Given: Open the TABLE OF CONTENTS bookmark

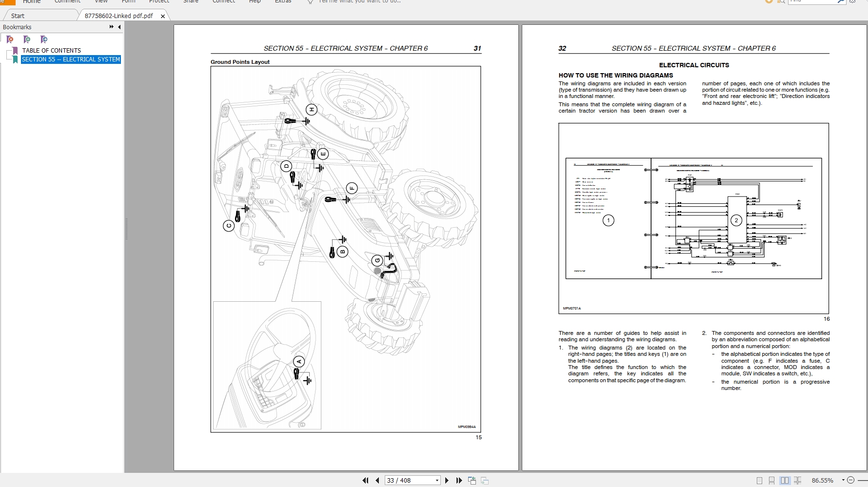Looking at the screenshot, I should tap(52, 51).
